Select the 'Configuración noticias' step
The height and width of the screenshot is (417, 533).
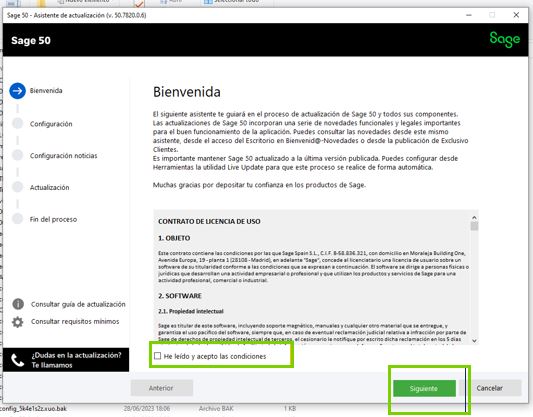tap(64, 156)
